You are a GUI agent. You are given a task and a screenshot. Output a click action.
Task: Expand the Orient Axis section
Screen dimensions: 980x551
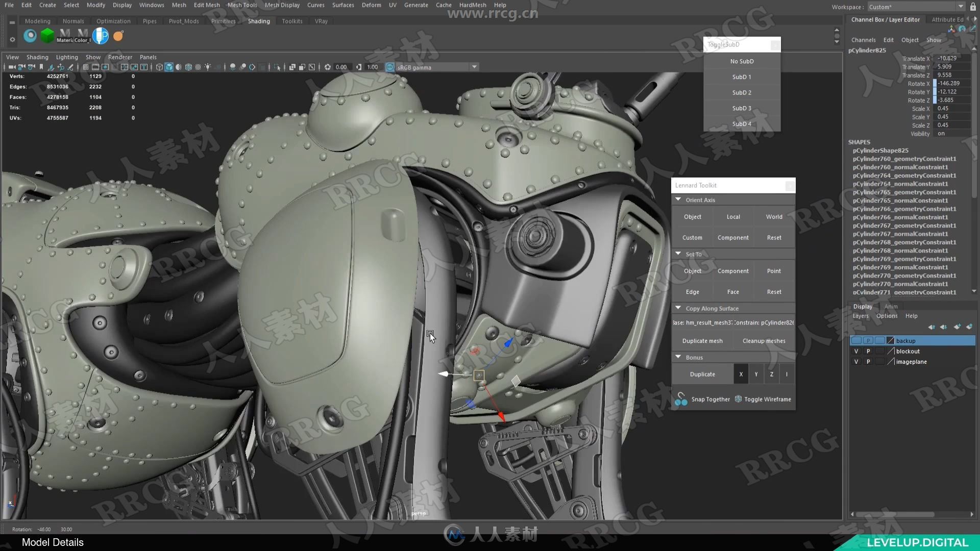point(678,200)
